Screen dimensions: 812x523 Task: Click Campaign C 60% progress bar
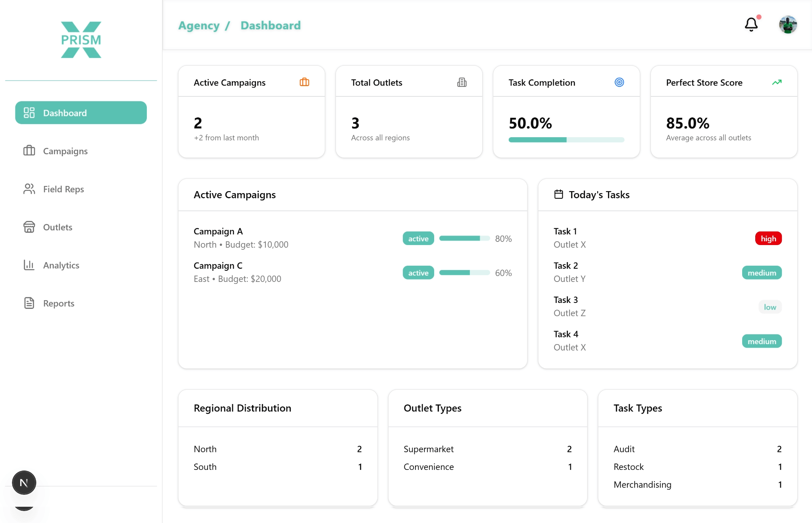(x=464, y=272)
